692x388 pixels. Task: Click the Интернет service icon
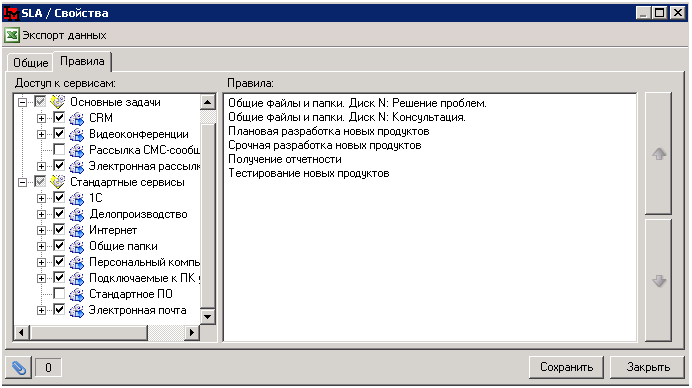[x=76, y=230]
